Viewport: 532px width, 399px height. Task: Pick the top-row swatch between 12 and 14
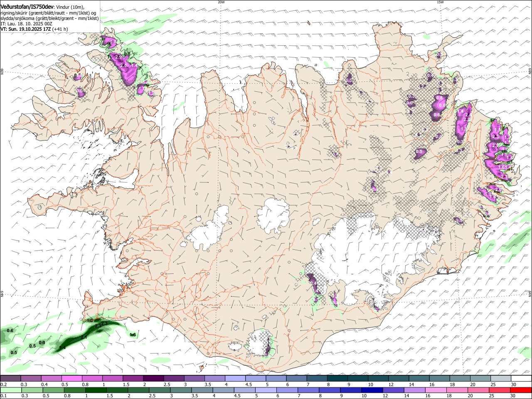point(398,378)
